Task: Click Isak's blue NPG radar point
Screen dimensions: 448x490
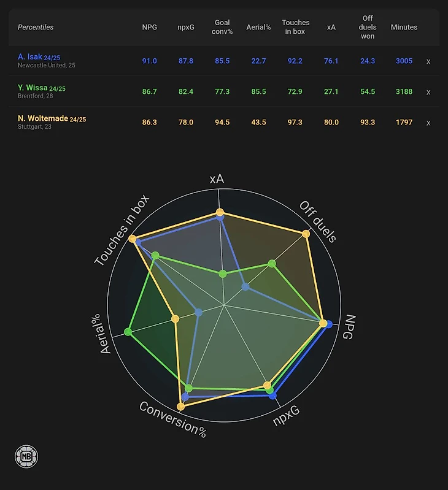Action: [328, 324]
